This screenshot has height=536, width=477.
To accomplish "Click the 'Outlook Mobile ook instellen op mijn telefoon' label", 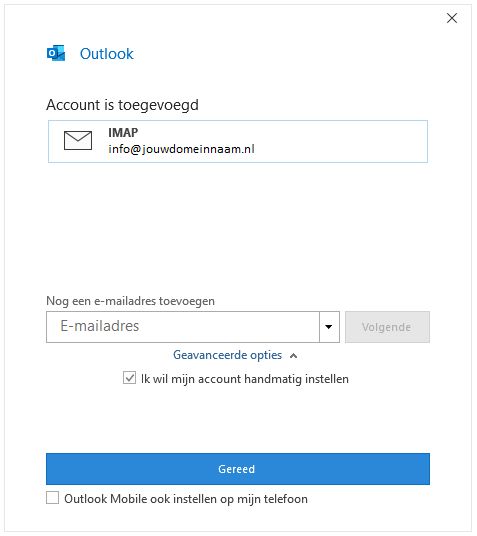I will pyautogui.click(x=186, y=499).
